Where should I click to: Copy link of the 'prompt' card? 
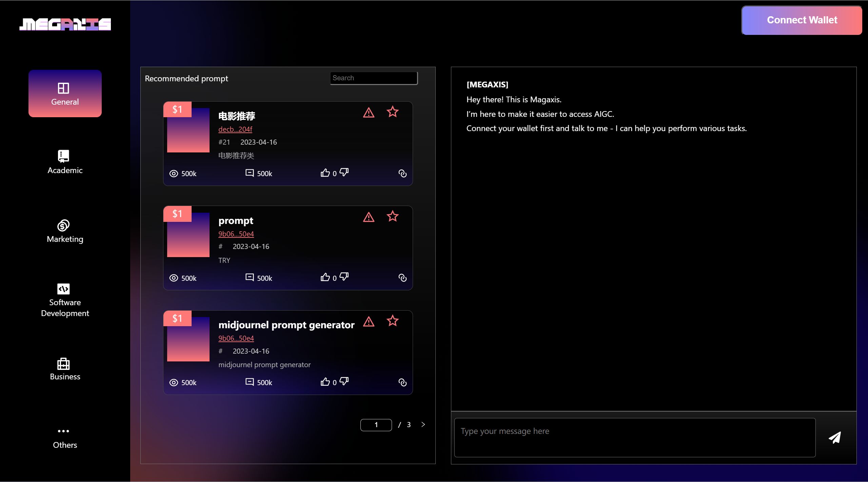click(x=402, y=278)
